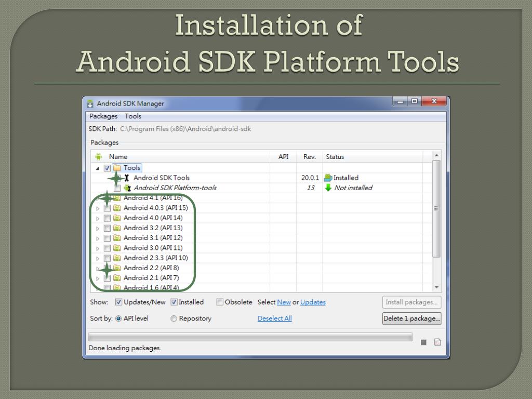Expand the Android 2.3.3 (API 10) group
The height and width of the screenshot is (399, 532).
(x=98, y=258)
